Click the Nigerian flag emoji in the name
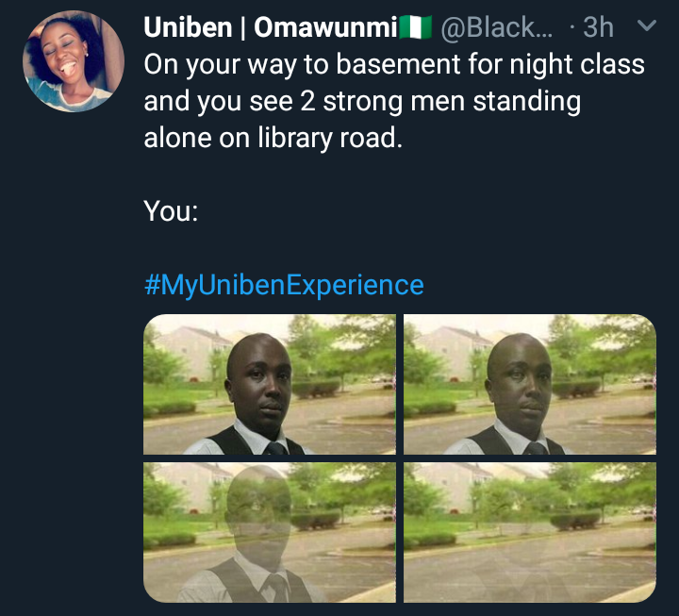The width and height of the screenshot is (679, 616). pos(415,28)
